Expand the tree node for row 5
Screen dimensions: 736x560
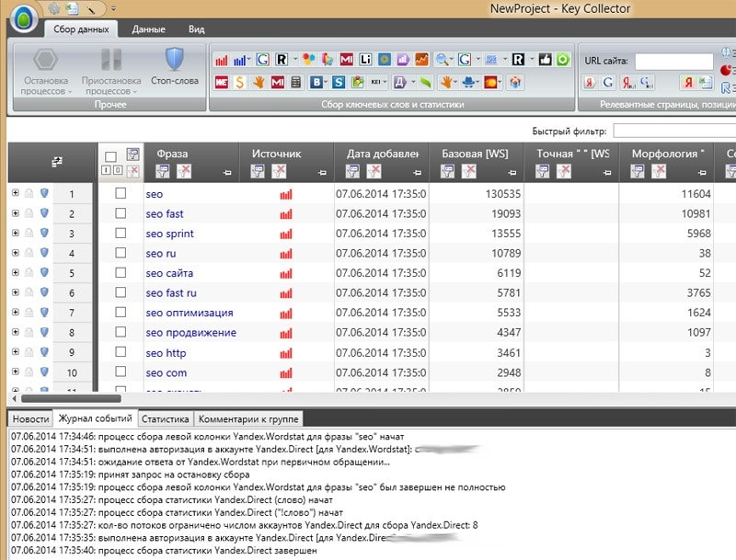click(15, 273)
